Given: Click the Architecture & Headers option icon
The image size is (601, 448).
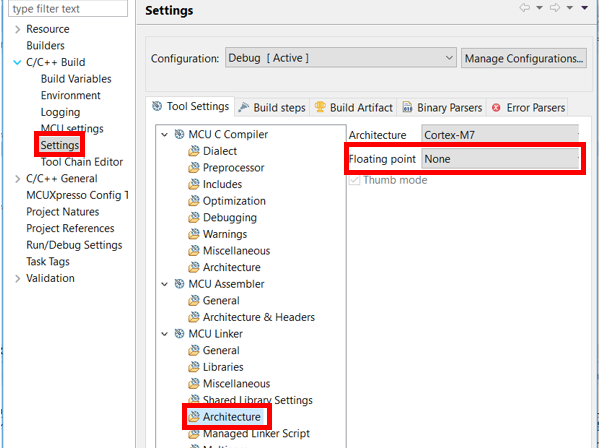Looking at the screenshot, I should tap(194, 317).
